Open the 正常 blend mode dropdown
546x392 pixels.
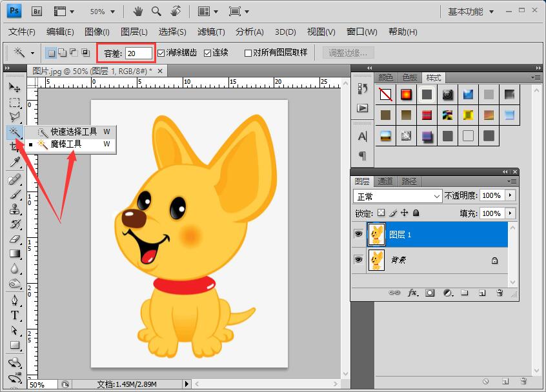coord(398,197)
